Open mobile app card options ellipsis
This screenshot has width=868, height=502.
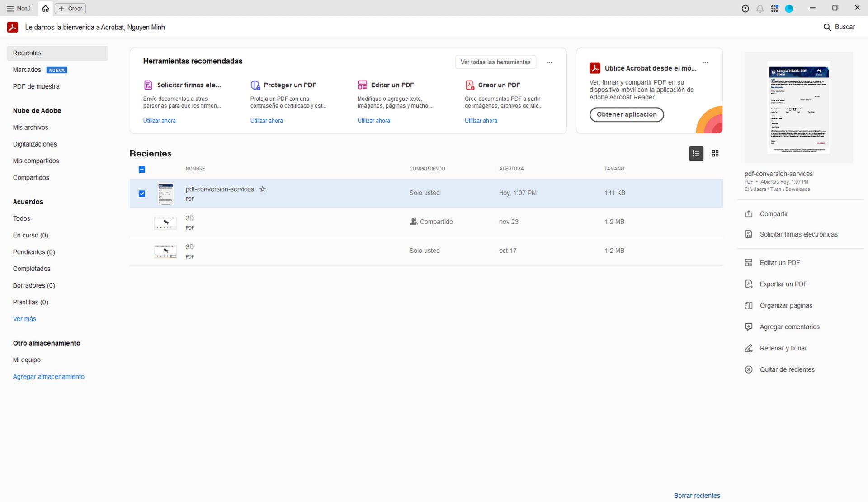coord(705,63)
